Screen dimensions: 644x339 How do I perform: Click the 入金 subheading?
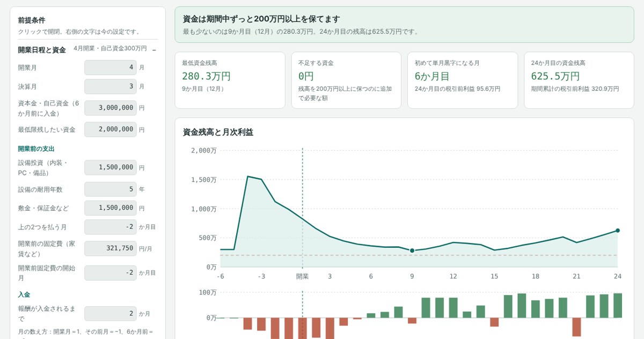[24, 294]
